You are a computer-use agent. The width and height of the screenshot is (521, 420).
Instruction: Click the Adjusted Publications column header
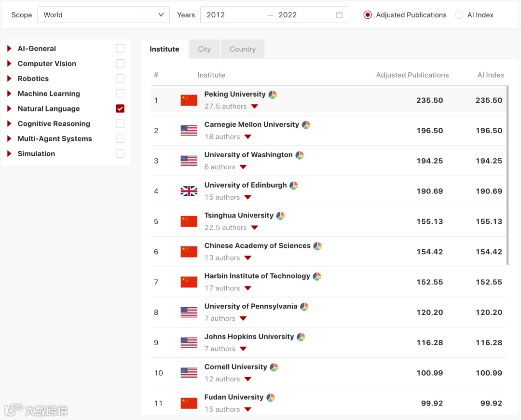click(x=412, y=75)
